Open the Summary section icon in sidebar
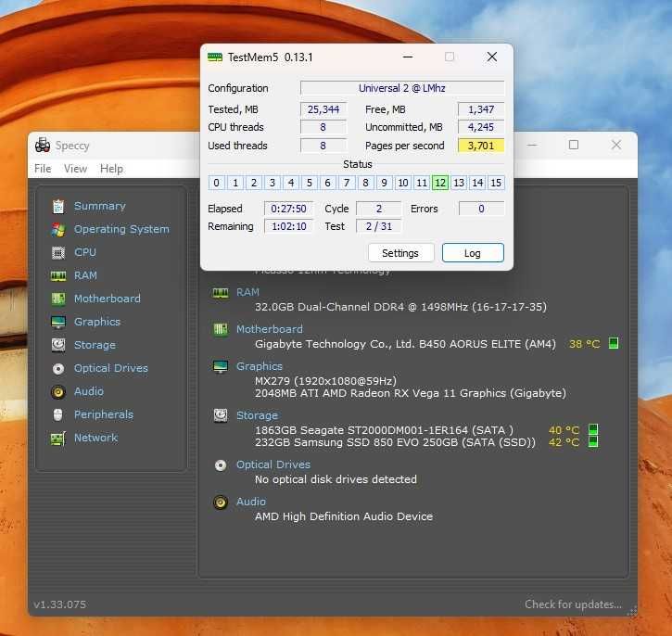Image resolution: width=672 pixels, height=636 pixels. [x=58, y=207]
